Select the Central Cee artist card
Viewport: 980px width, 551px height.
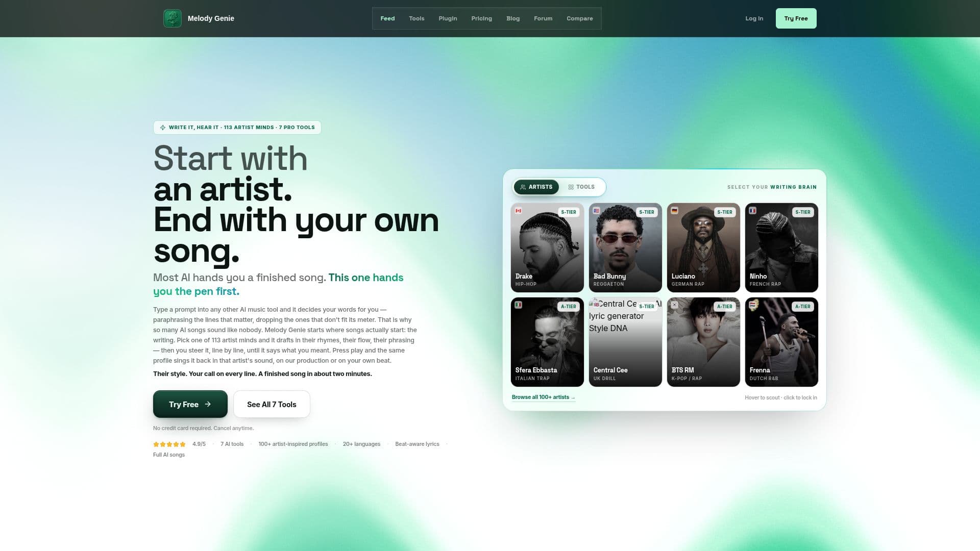tap(625, 342)
